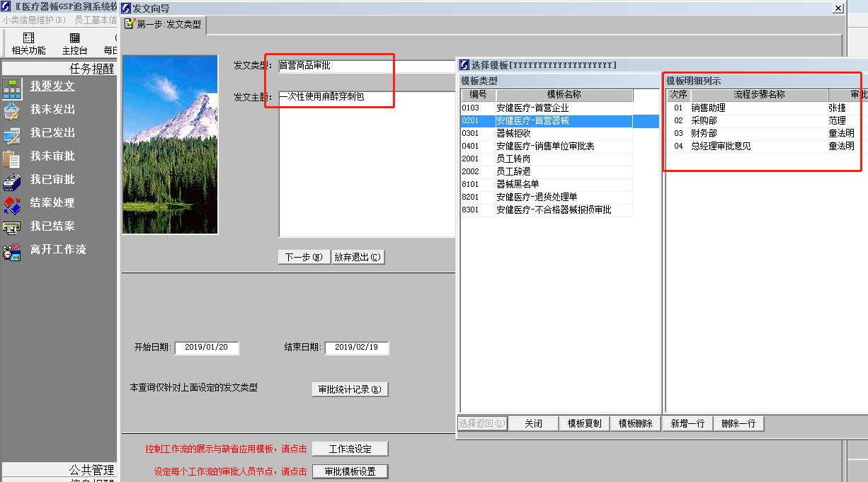The height and width of the screenshot is (482, 868).
Task: Click the 工作流设定 button
Action: click(x=350, y=449)
